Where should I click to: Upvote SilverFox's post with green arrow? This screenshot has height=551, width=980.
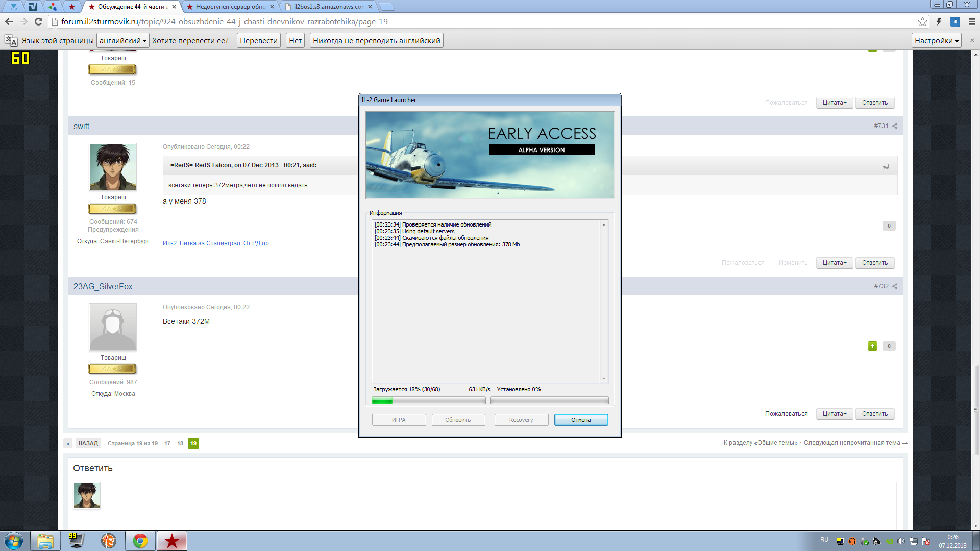(x=872, y=346)
